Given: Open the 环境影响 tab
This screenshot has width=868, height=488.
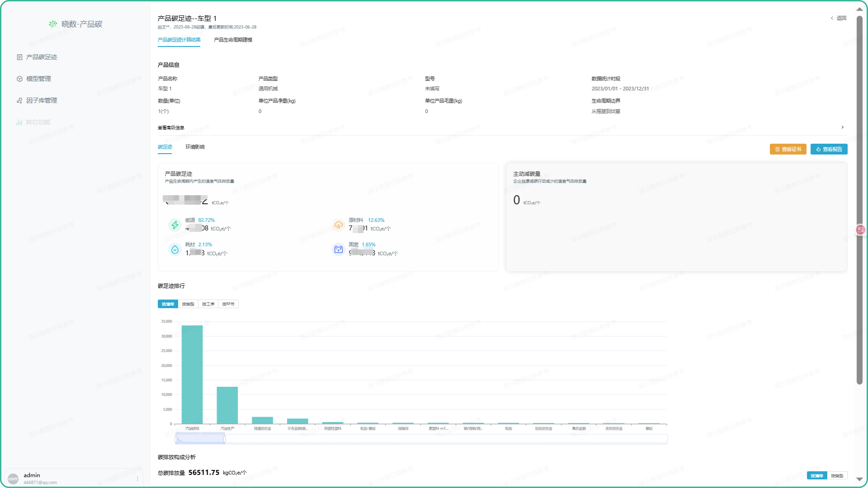Looking at the screenshot, I should tap(195, 147).
